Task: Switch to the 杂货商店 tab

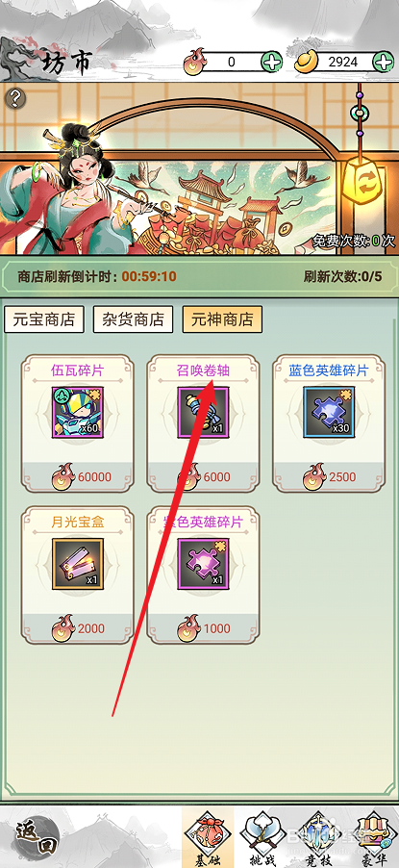Action: pos(133,319)
